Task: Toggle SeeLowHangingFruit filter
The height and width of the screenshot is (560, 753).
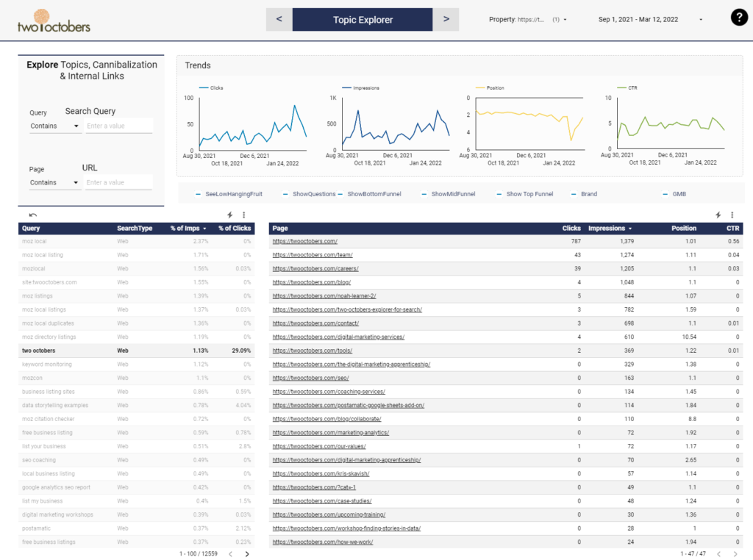Action: tap(229, 194)
